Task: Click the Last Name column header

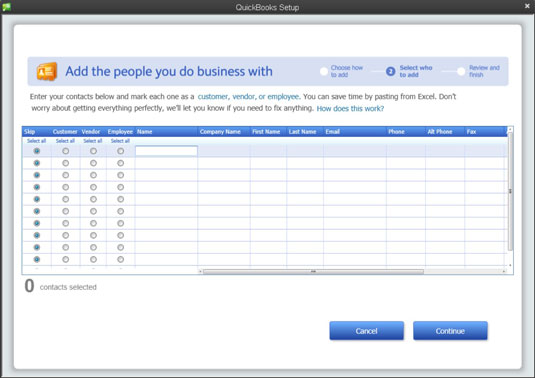Action: [305, 132]
